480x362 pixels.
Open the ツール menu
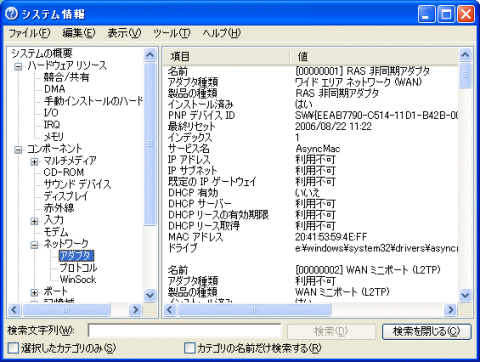(172, 33)
